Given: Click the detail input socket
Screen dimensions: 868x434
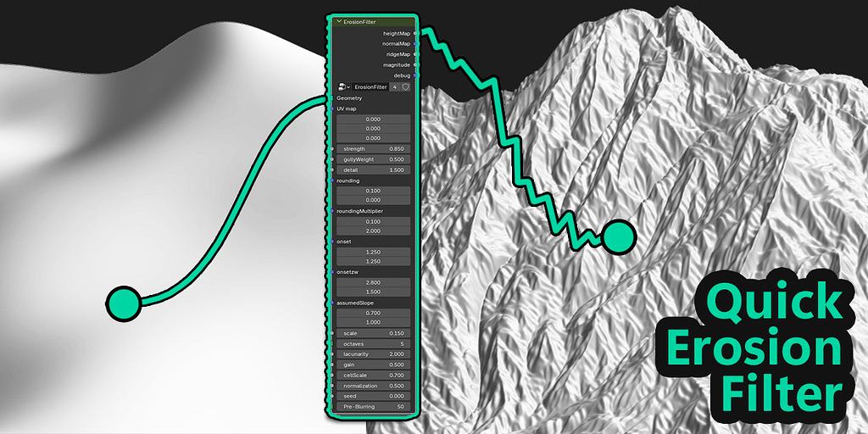Looking at the screenshot, I should coord(331,170).
